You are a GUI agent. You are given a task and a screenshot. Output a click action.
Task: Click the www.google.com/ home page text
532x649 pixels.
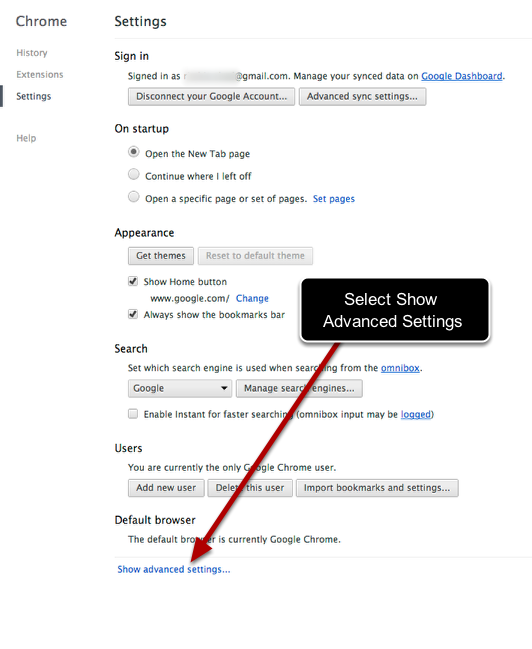[189, 298]
